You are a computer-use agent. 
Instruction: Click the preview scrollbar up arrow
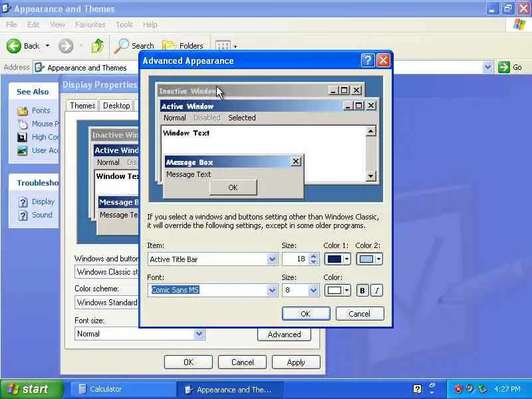(x=371, y=131)
